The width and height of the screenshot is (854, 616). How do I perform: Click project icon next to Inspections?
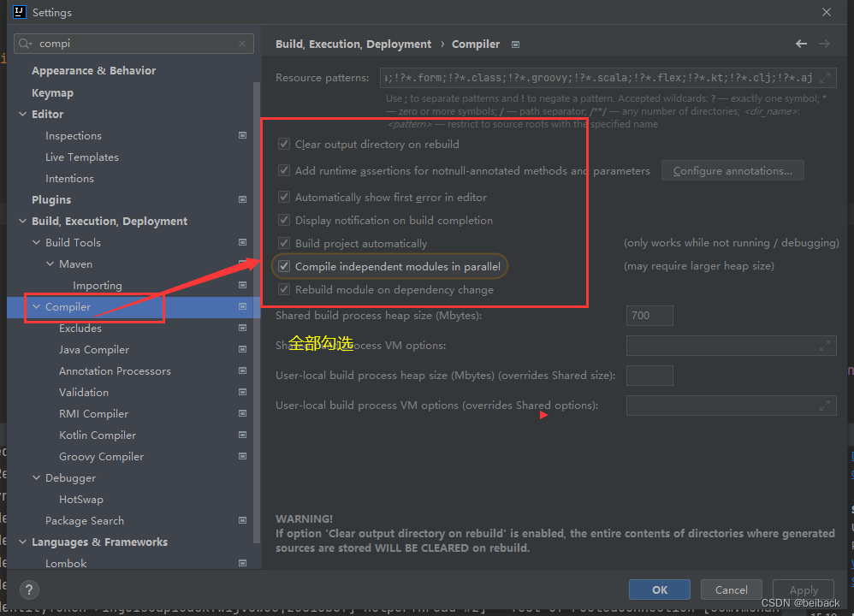coord(242,136)
